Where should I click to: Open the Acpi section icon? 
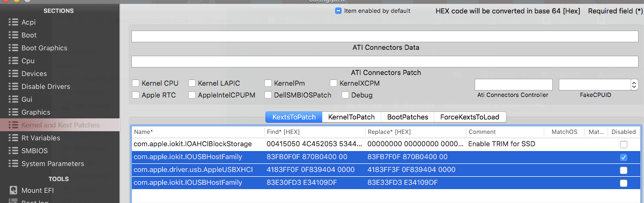[x=13, y=22]
